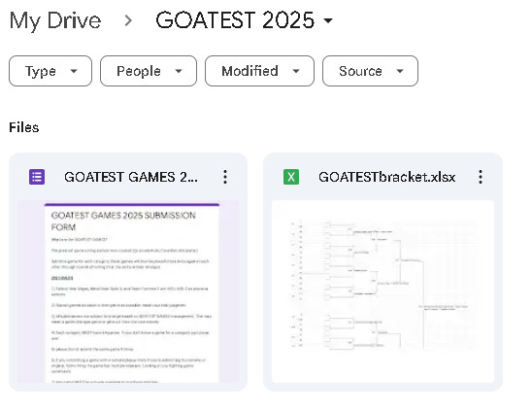532x411 pixels.
Task: Click the arrow inside the Type chip
Action: pos(74,71)
